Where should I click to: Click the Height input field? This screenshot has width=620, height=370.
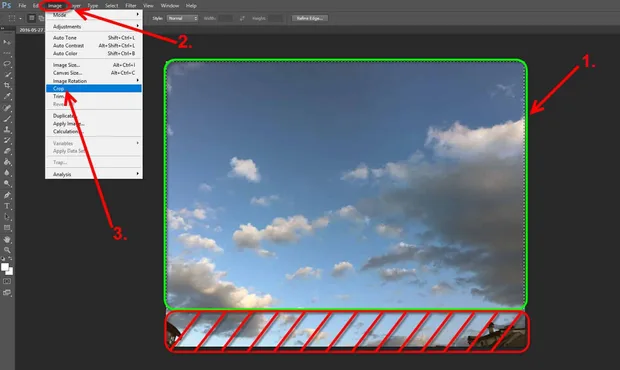tap(276, 18)
